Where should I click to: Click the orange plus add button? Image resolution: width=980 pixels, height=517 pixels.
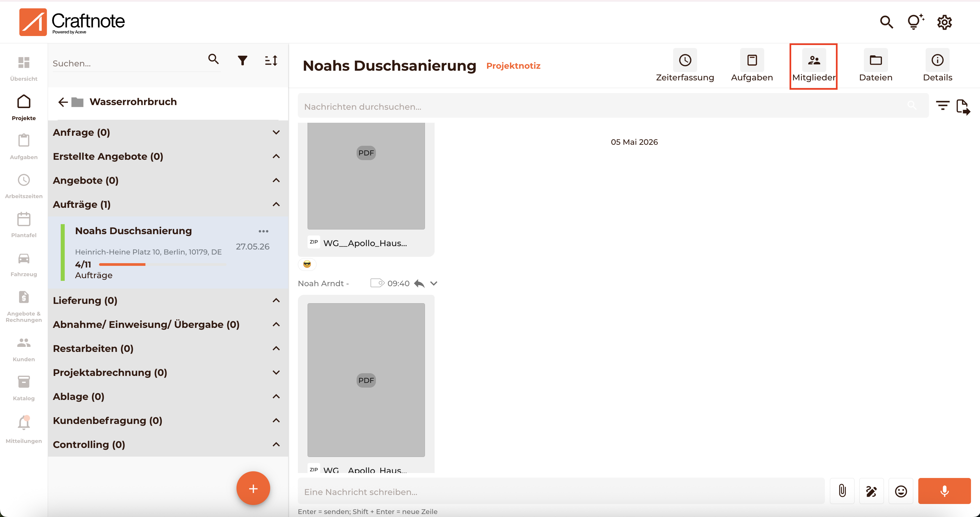[253, 488]
